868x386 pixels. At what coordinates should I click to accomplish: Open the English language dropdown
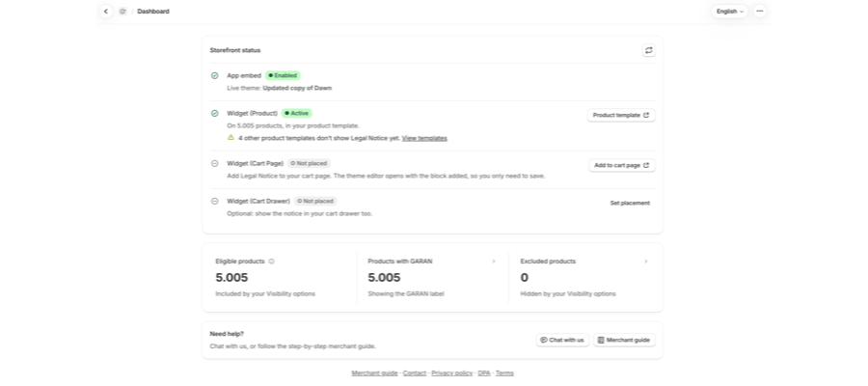pos(729,11)
